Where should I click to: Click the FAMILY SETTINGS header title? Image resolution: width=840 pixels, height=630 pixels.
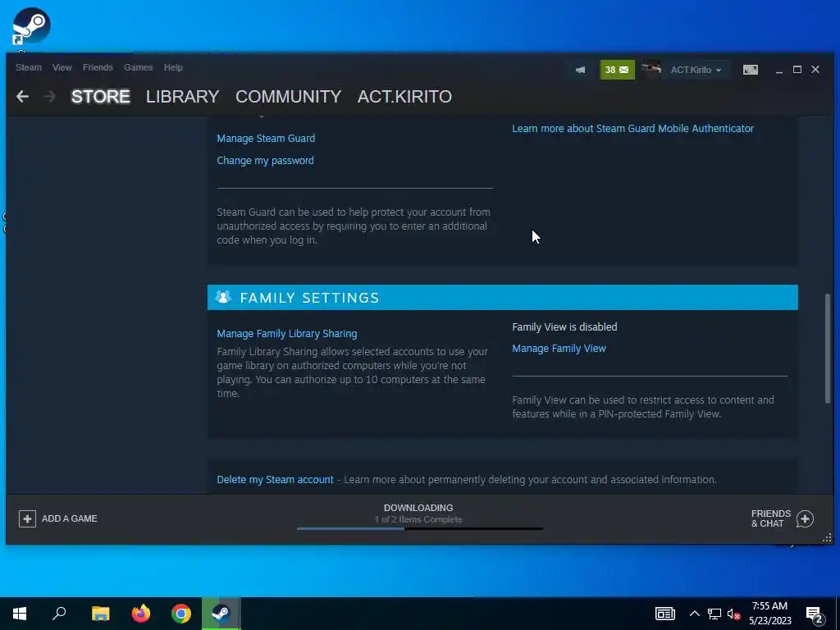click(x=309, y=298)
